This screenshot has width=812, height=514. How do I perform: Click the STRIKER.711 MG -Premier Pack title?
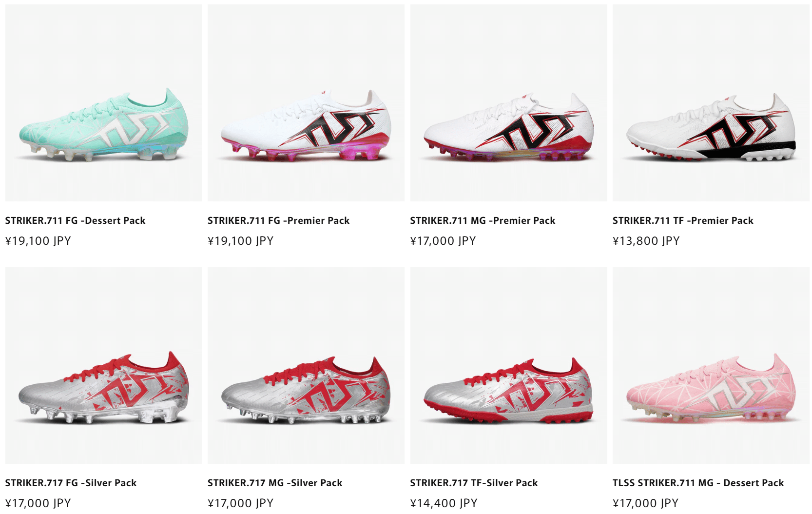pyautogui.click(x=483, y=220)
